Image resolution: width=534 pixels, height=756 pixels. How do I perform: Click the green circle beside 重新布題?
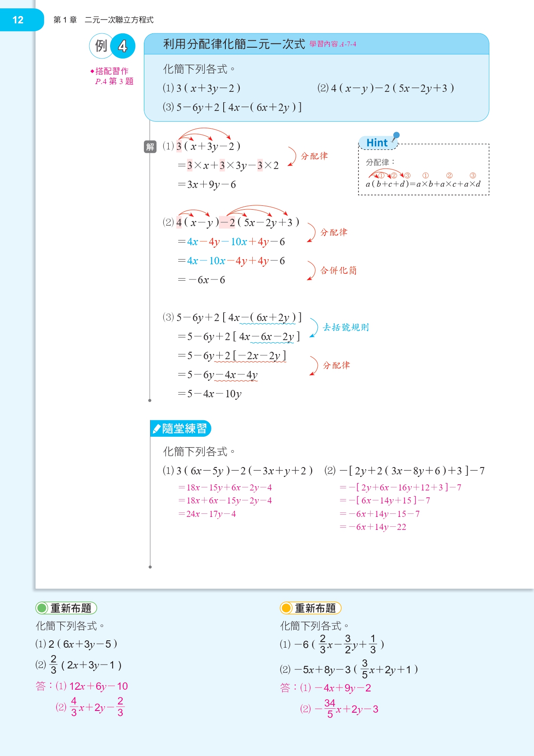(x=42, y=608)
